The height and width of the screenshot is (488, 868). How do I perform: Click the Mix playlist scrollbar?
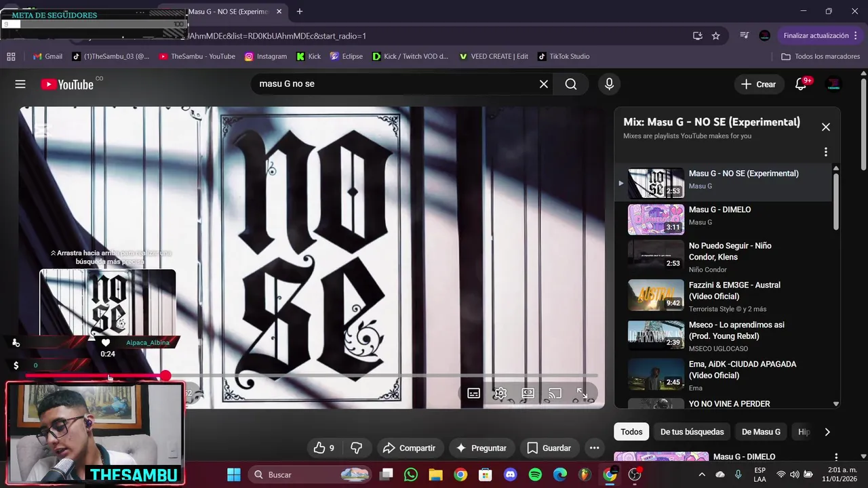[x=836, y=202]
